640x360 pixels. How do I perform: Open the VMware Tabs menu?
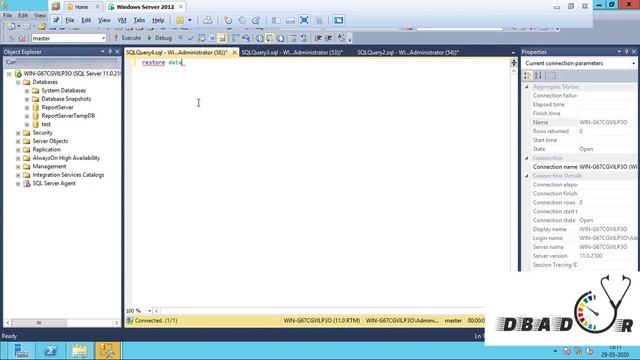(139, 20)
